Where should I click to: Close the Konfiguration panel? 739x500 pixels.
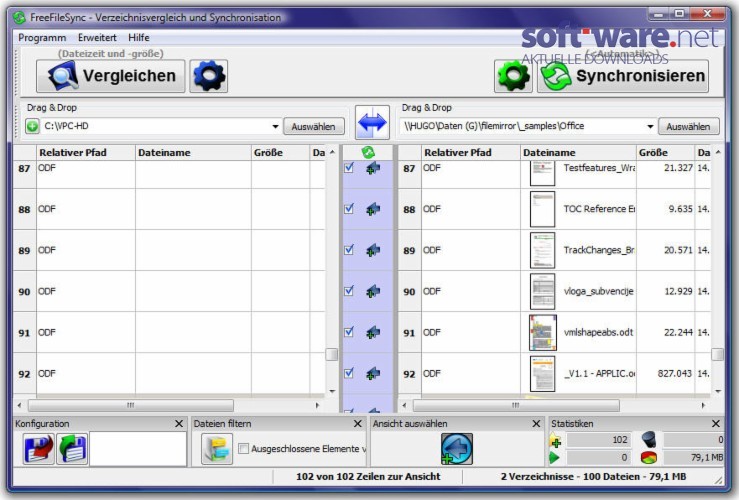coord(179,424)
